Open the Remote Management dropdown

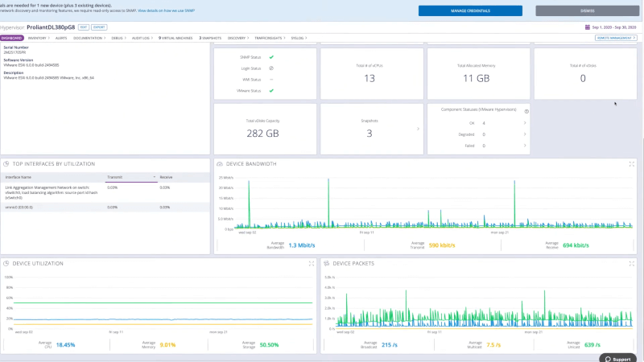click(616, 38)
